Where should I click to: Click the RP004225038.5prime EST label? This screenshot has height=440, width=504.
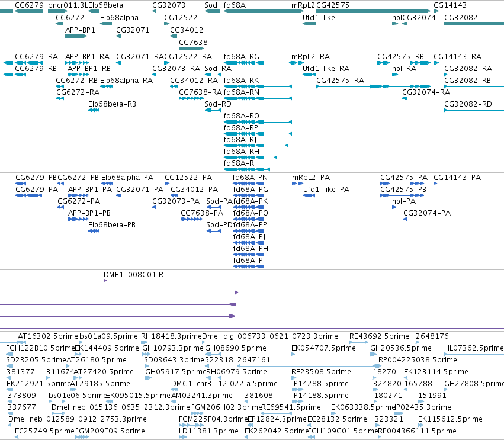[x=418, y=360]
